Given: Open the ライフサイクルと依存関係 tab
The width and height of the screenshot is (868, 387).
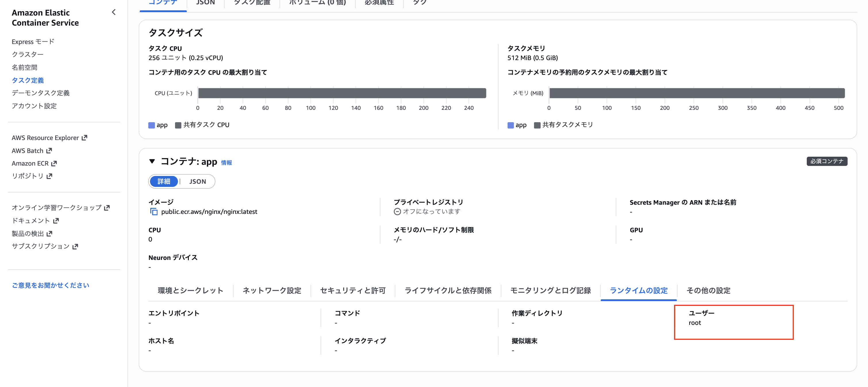Looking at the screenshot, I should 448,290.
